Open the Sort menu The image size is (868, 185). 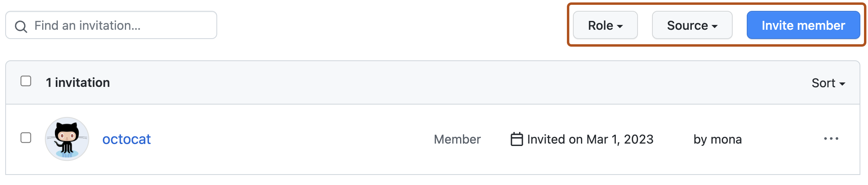pos(828,83)
